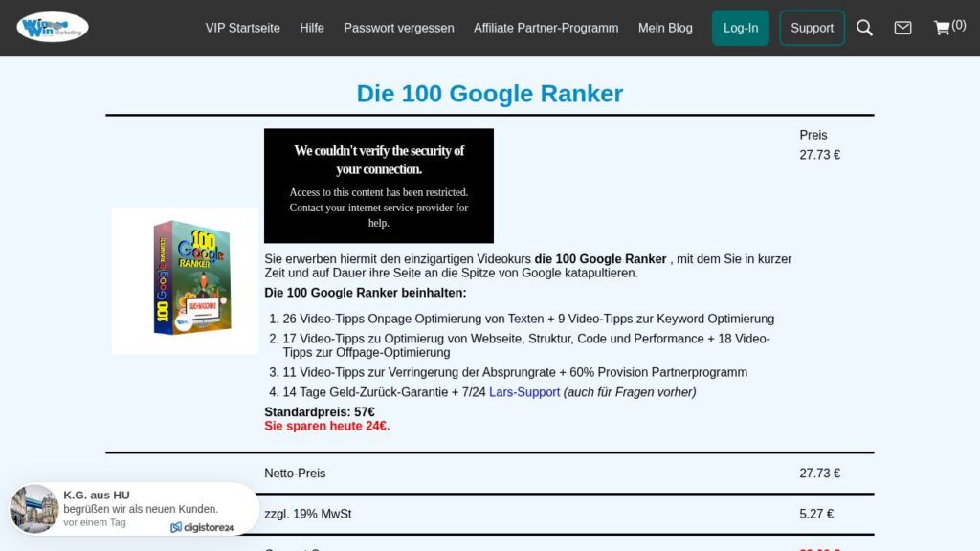Click 'Sie sparen heute 24€.' text
Viewport: 980px width, 551px height.
click(x=327, y=426)
